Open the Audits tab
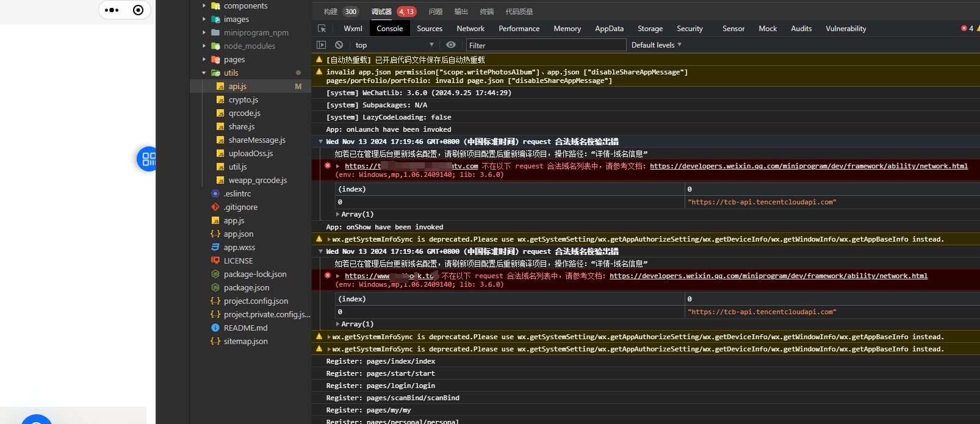Viewport: 980px width, 424px height. [x=801, y=29]
